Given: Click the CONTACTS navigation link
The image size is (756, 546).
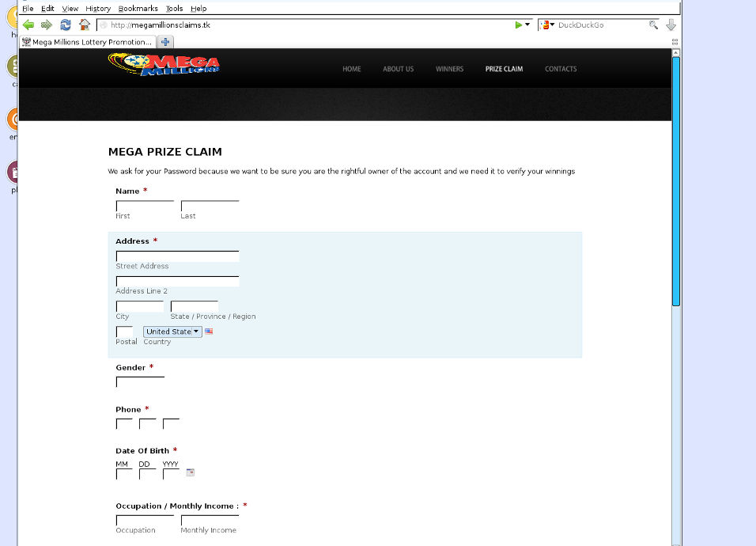Looking at the screenshot, I should click(x=561, y=69).
